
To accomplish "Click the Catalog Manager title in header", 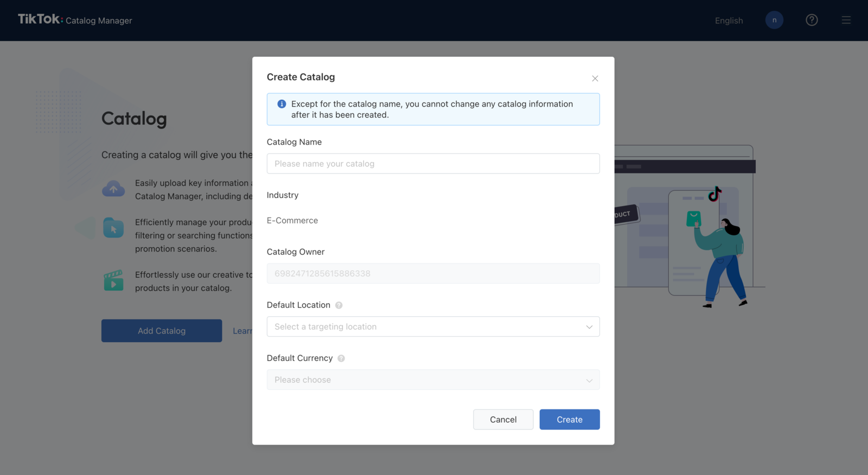I will click(x=99, y=21).
